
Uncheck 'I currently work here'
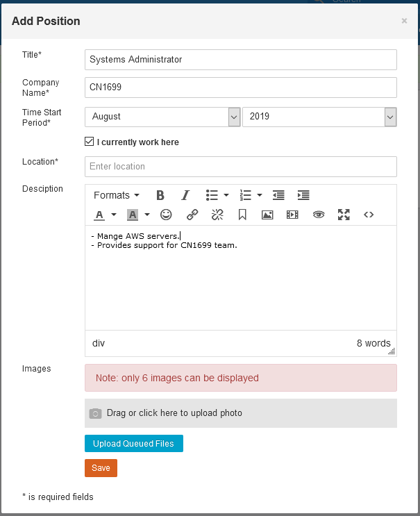[89, 142]
